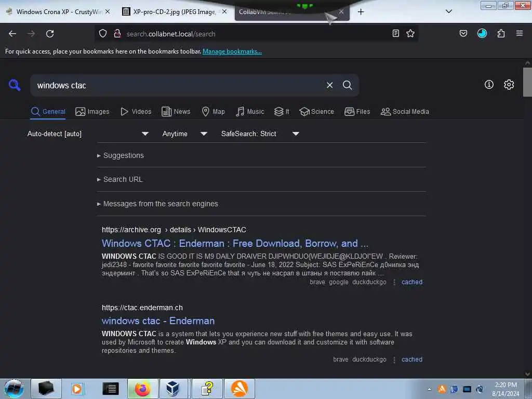This screenshot has width=532, height=399.
Task: Click the insecure connection padlock icon
Action: tap(117, 34)
